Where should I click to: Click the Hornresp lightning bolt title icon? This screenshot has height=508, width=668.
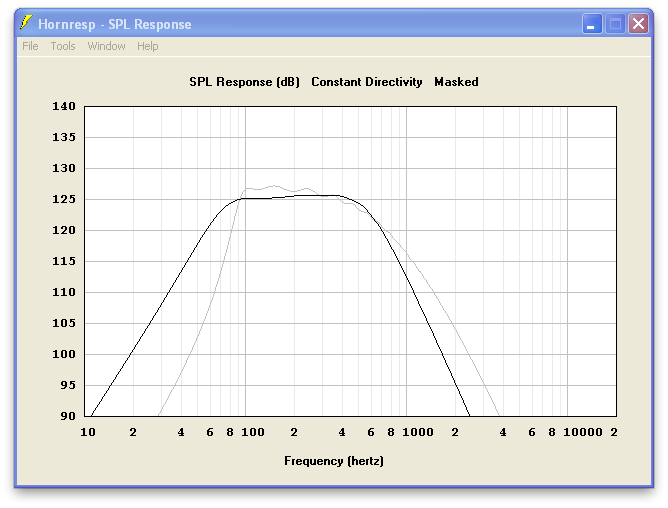[x=26, y=23]
